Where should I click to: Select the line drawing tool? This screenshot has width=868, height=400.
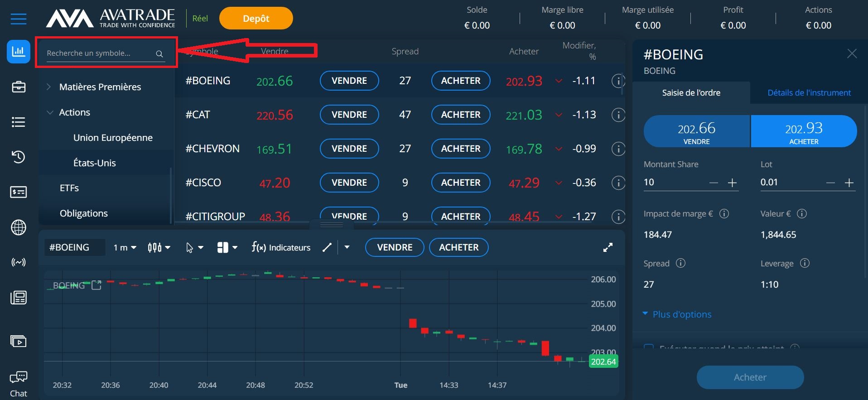click(x=327, y=247)
